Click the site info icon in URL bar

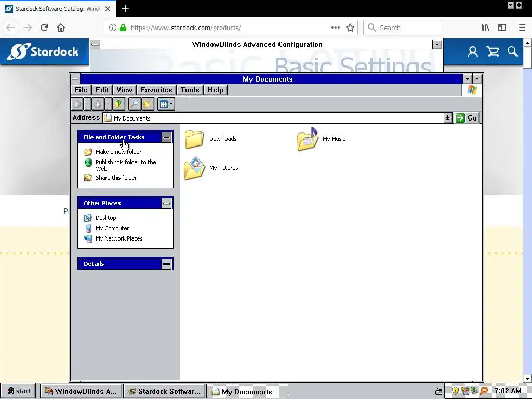pos(112,28)
